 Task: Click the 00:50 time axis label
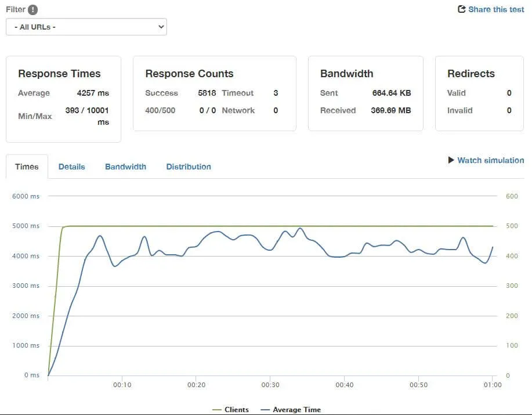click(418, 385)
